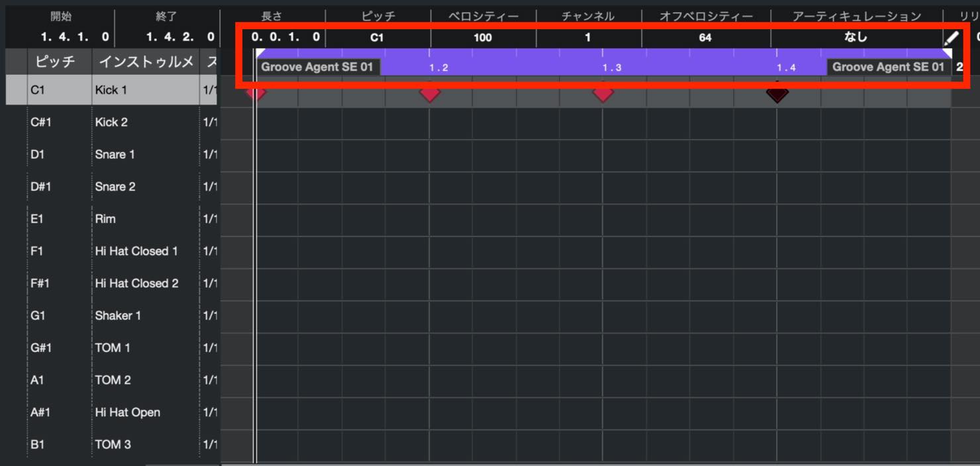Click the 終了 position value 1. 4. 2. 0
Image resolution: width=980 pixels, height=466 pixels.
tap(179, 38)
